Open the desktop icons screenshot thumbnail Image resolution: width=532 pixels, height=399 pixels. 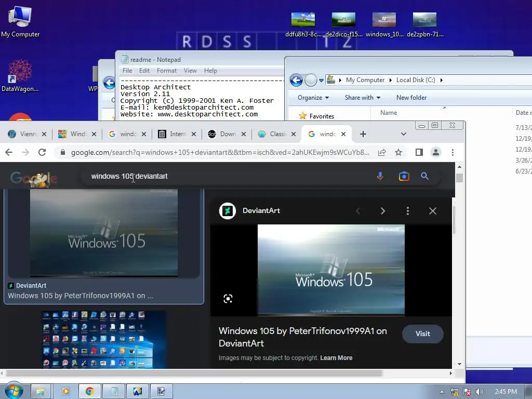104,339
